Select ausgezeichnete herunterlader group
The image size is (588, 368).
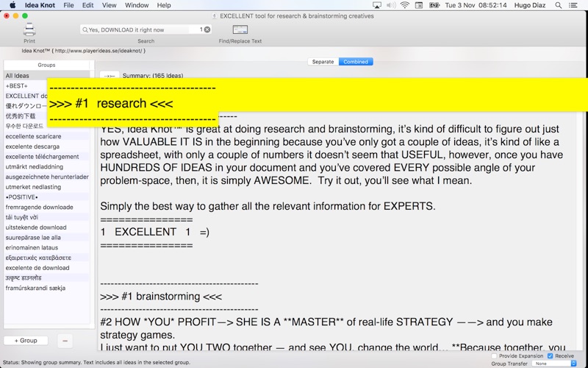(47, 177)
